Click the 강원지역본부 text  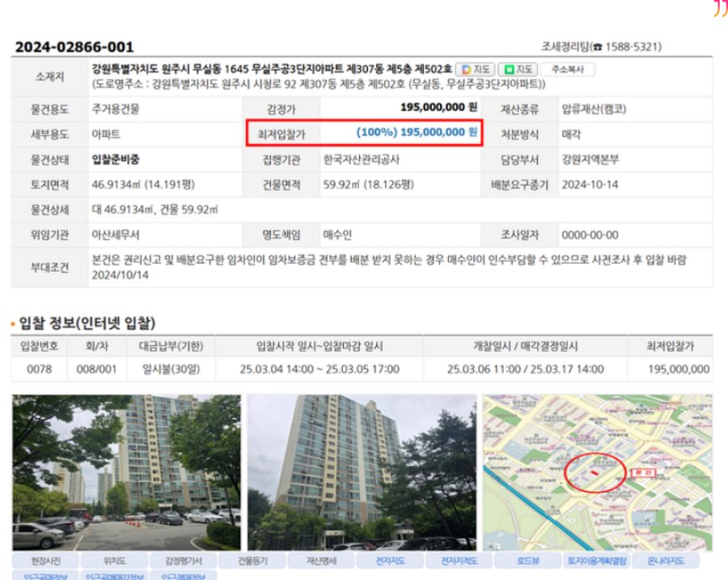point(590,159)
